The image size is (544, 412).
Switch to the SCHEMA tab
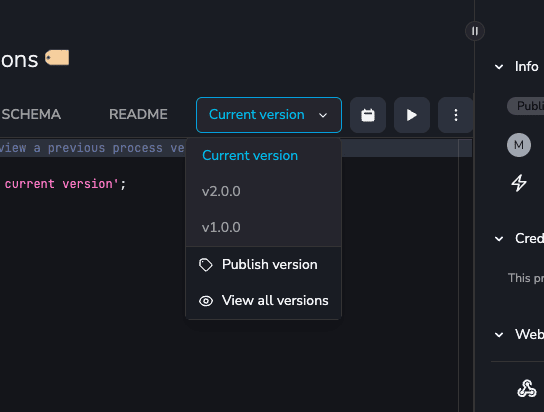(31, 114)
